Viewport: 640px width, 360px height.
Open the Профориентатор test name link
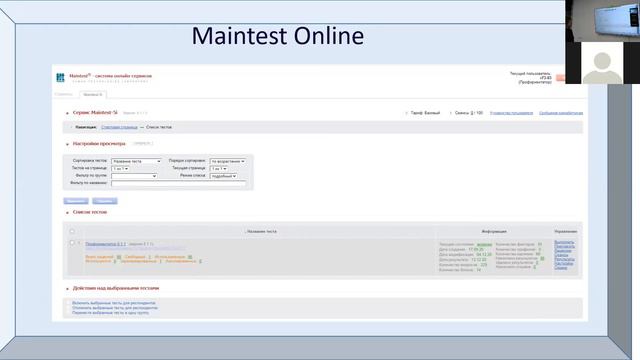106,244
